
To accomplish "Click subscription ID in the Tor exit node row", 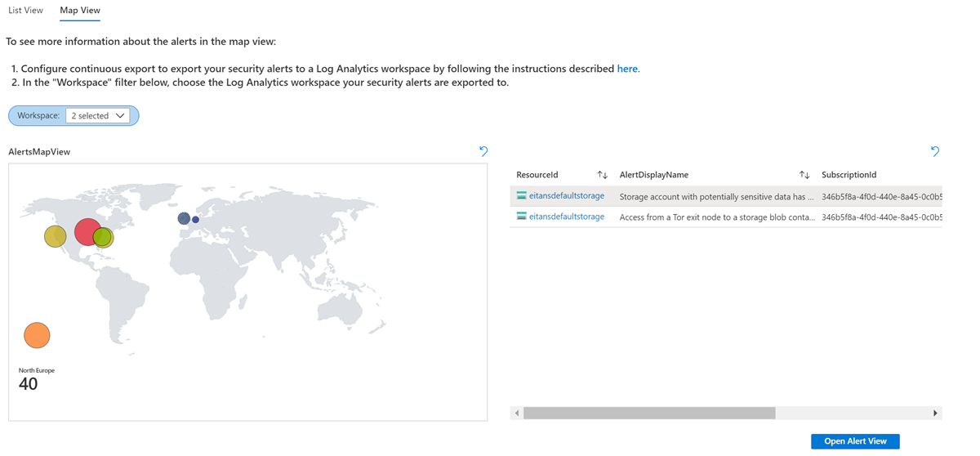I will [x=882, y=217].
